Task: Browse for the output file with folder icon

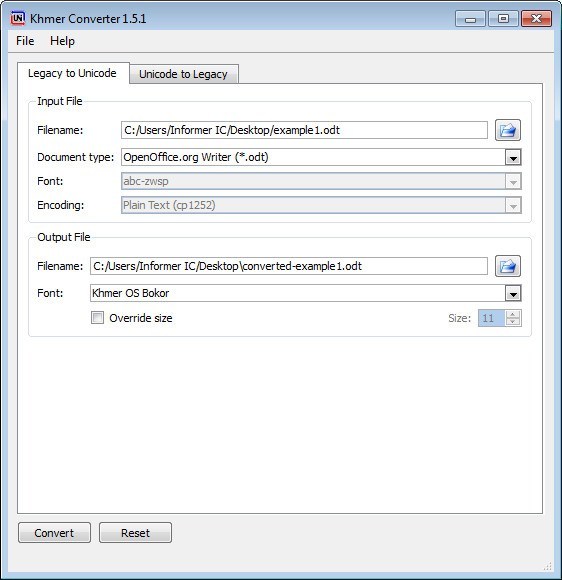Action: click(508, 266)
